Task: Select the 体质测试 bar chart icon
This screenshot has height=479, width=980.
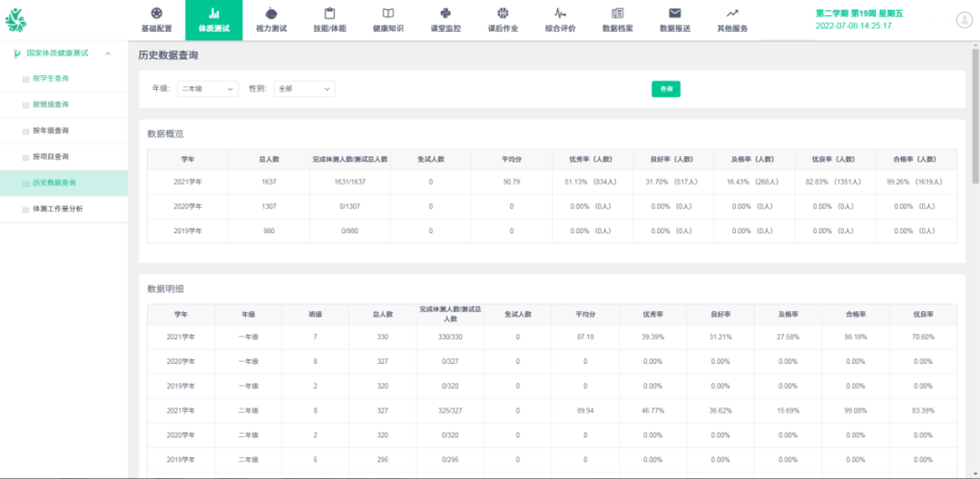Action: click(214, 13)
